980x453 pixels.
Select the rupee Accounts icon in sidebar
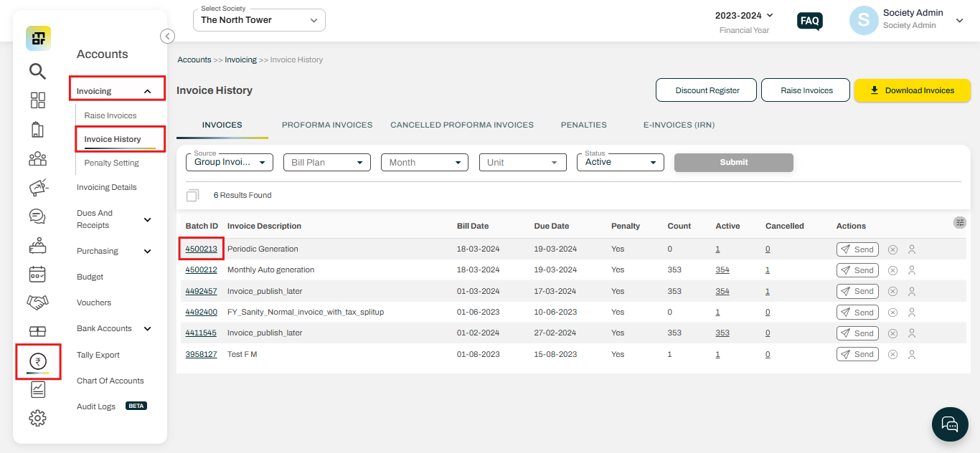tap(38, 361)
